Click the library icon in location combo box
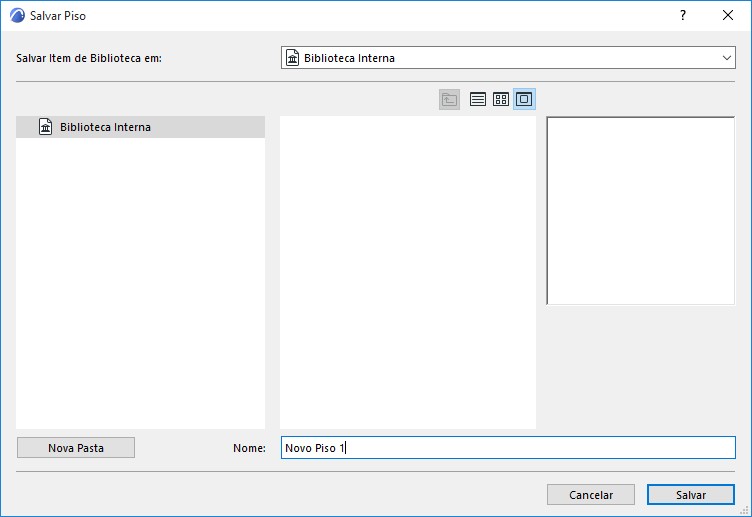Screen dimensions: 752x517 pyautogui.click(x=293, y=58)
